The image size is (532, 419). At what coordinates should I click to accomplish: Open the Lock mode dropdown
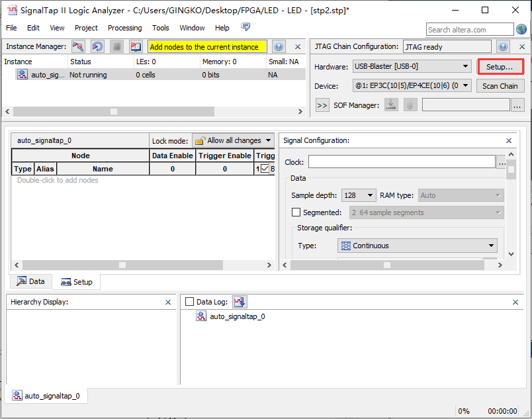(x=233, y=140)
